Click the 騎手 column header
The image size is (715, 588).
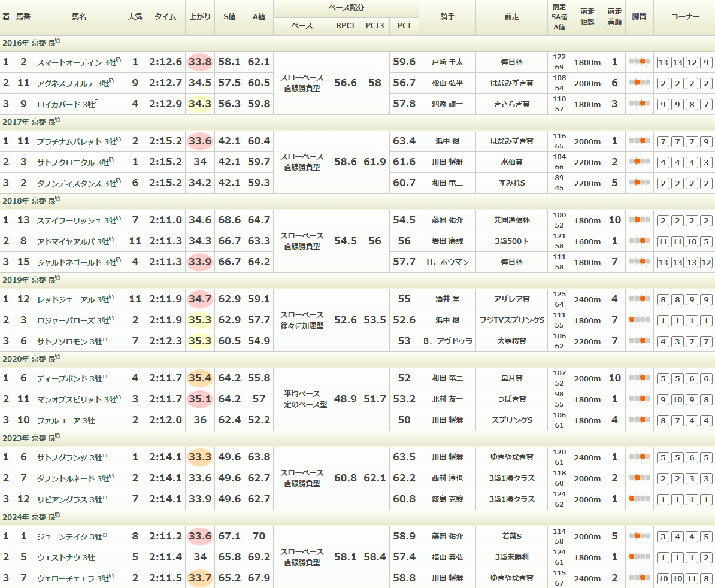click(x=447, y=17)
